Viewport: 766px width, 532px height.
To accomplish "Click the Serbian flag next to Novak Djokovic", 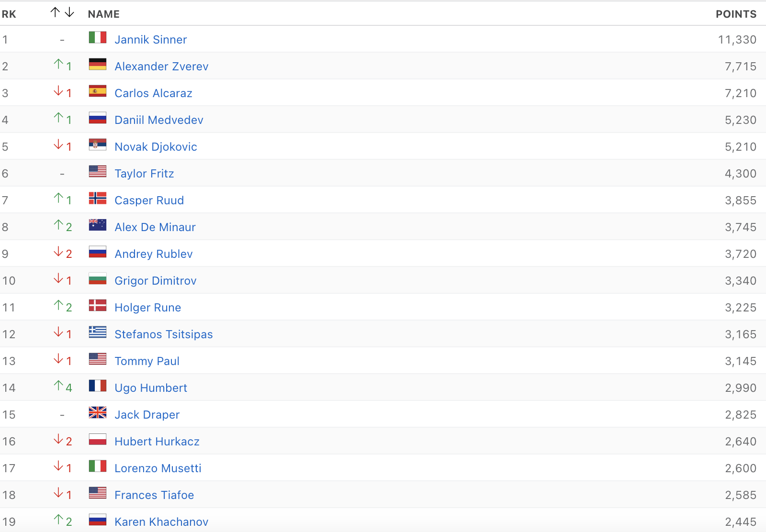I will 97,145.
